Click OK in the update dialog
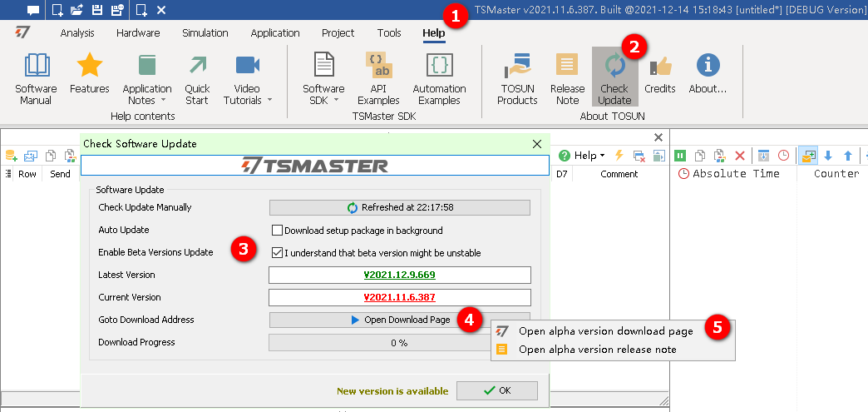The height and width of the screenshot is (412, 868). coord(497,390)
